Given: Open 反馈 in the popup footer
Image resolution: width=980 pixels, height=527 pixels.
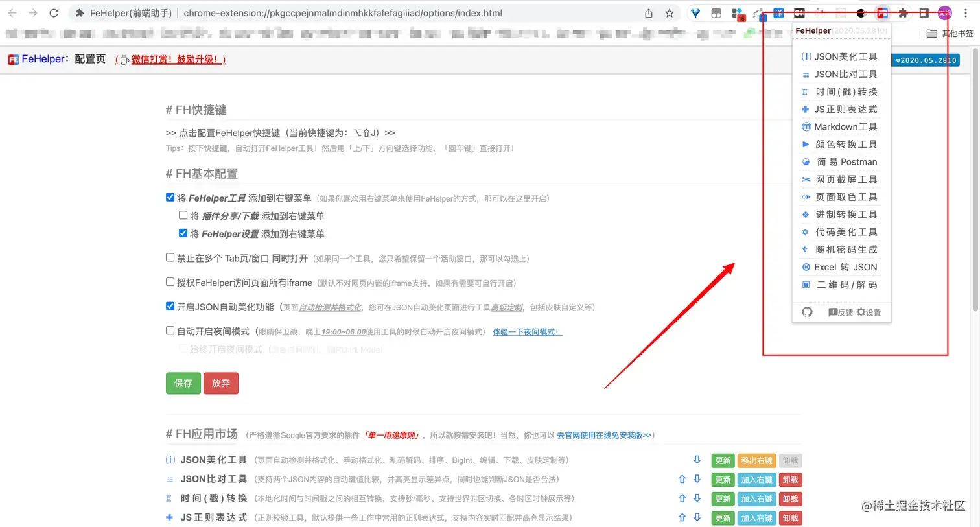Looking at the screenshot, I should (841, 312).
